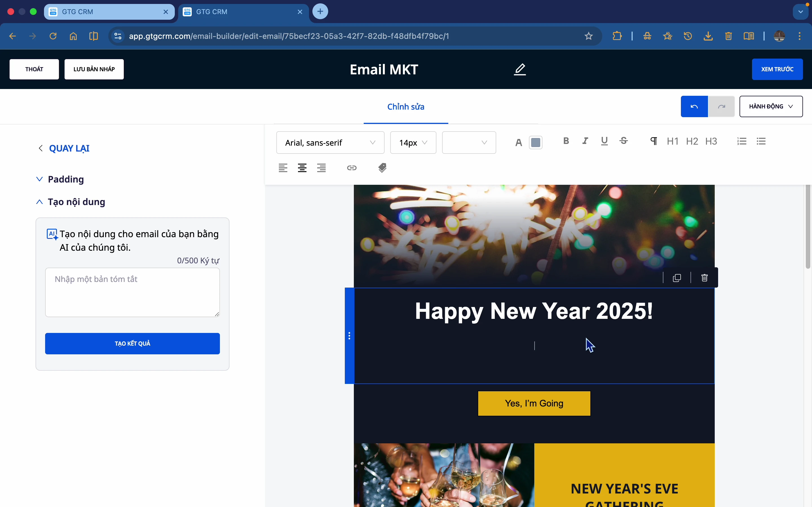
Task: Switch to the Chỉnh sửa tab
Action: click(x=405, y=107)
